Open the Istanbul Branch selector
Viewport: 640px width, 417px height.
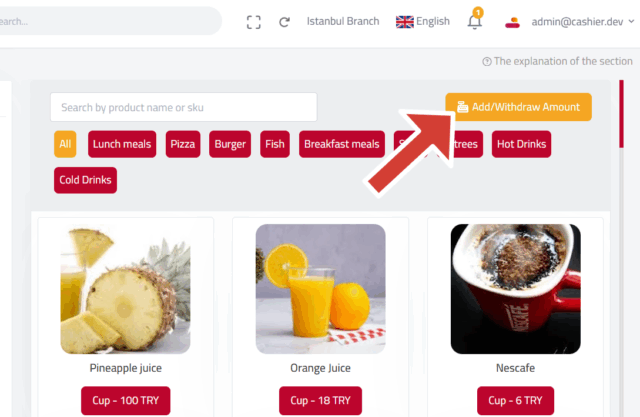[343, 21]
